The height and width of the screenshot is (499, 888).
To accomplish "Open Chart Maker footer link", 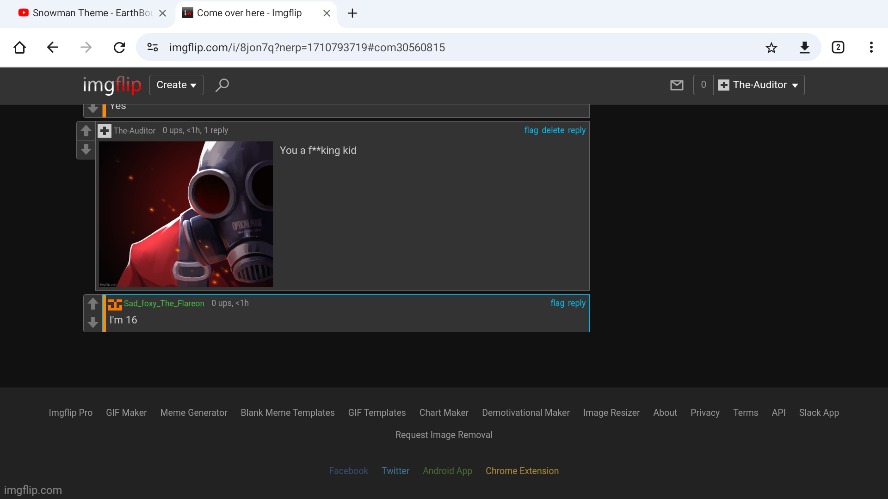I will click(444, 413).
